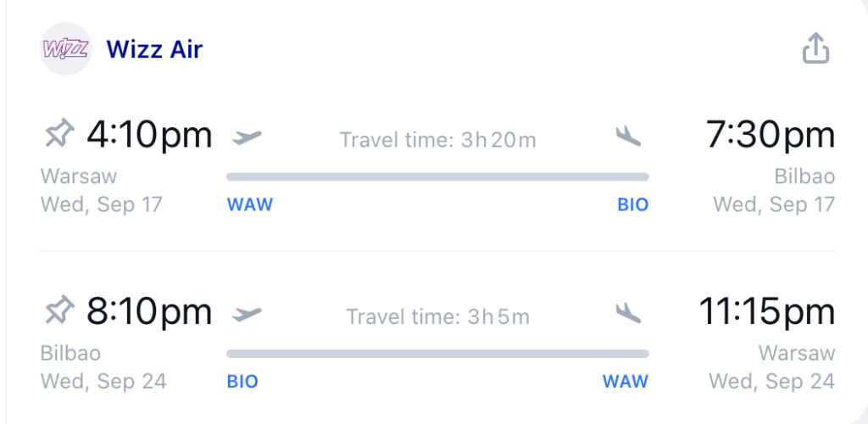Screen dimensions: 868x424
Task: Click the landing plane icon for return flight
Action: [628, 313]
